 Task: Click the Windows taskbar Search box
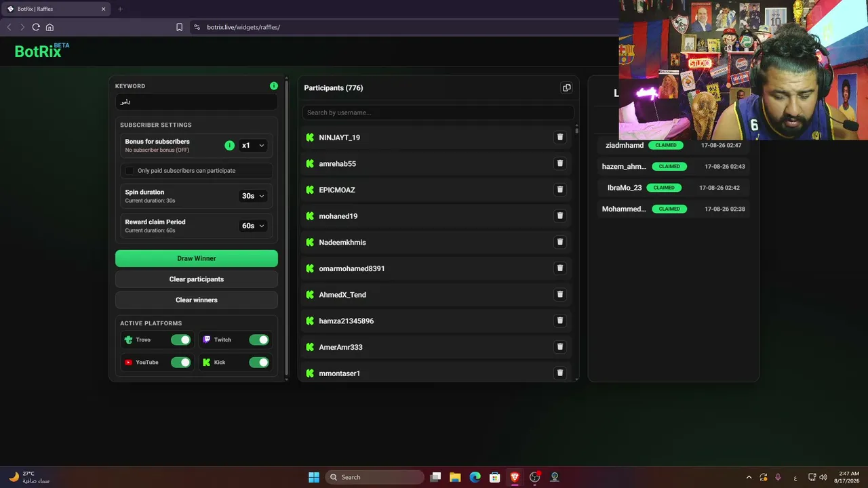[374, 477]
